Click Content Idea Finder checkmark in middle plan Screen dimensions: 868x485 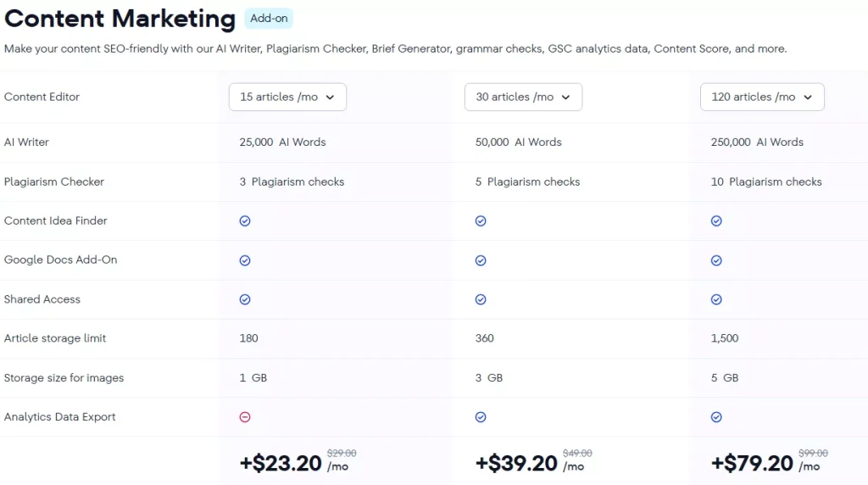click(x=481, y=220)
